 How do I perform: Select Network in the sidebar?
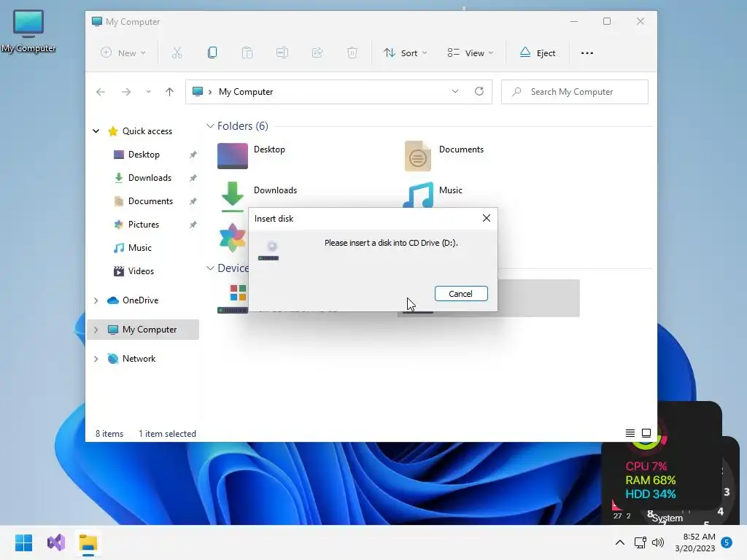click(x=138, y=359)
